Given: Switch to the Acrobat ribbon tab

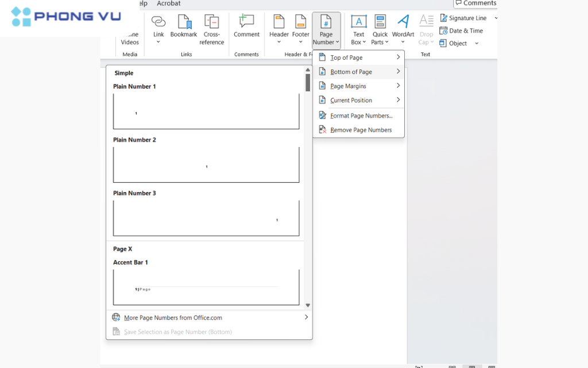Looking at the screenshot, I should pos(169,3).
